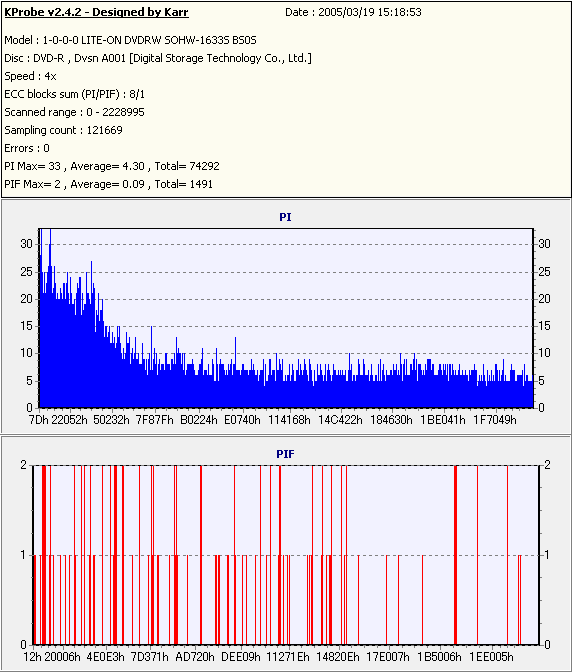Click the PI chart title
Image resolution: width=572 pixels, height=672 pixels.
pos(285,217)
